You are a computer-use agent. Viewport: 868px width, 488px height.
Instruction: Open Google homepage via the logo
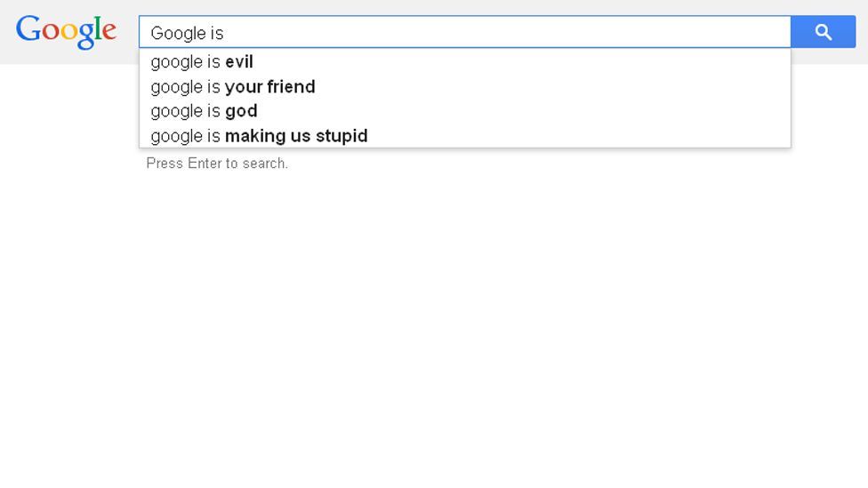[66, 32]
